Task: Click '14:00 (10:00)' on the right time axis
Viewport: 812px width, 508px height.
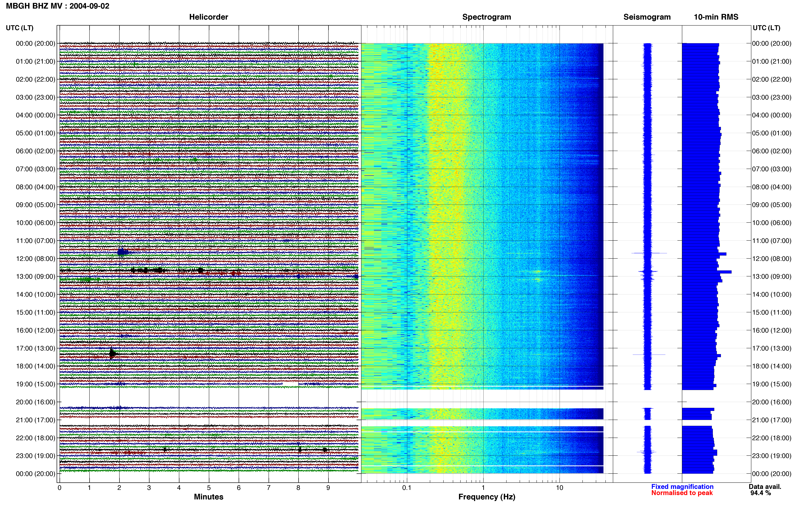Action: click(x=772, y=295)
